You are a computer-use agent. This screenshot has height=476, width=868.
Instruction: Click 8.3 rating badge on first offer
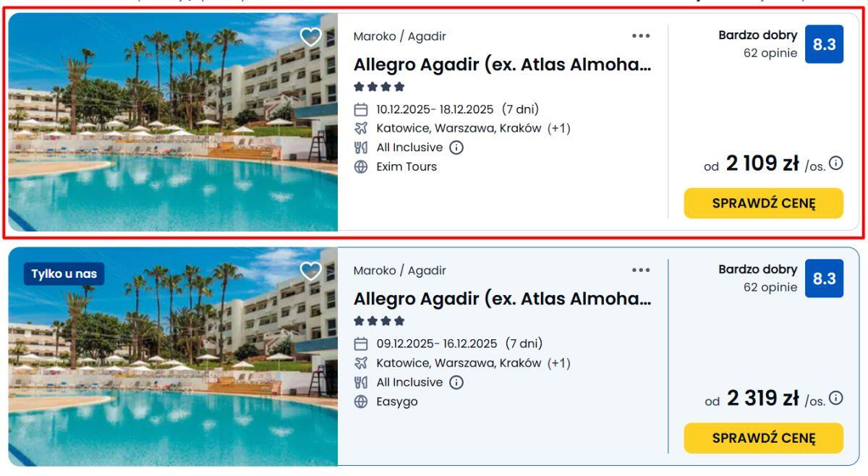[824, 44]
